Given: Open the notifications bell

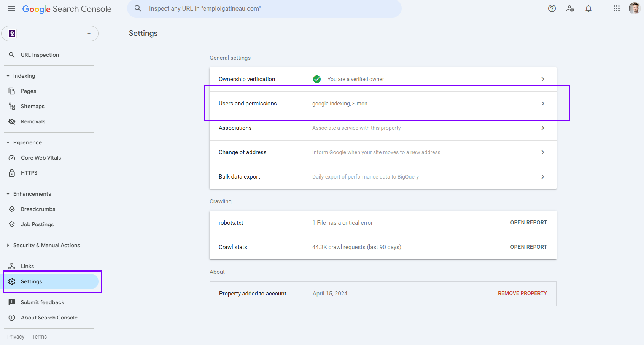Looking at the screenshot, I should 588,8.
